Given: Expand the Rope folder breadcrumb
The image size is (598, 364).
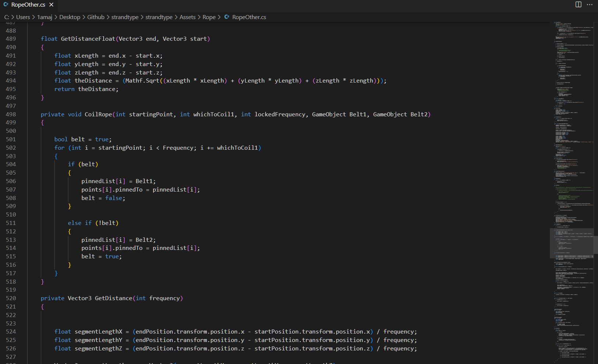Looking at the screenshot, I should [209, 17].
